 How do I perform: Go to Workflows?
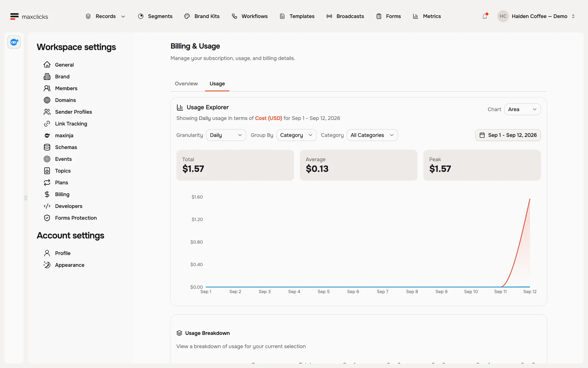point(250,16)
